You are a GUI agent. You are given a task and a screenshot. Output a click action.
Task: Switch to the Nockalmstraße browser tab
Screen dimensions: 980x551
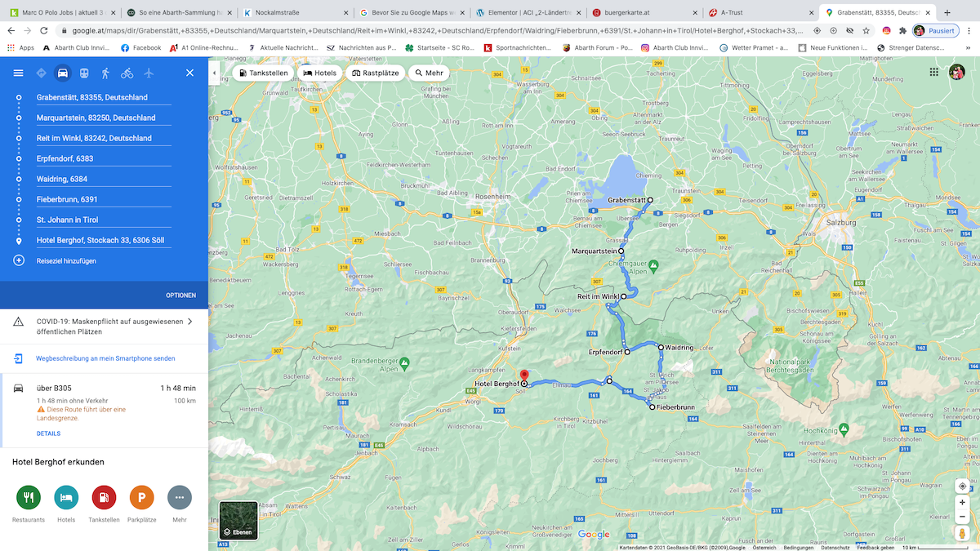tap(290, 12)
